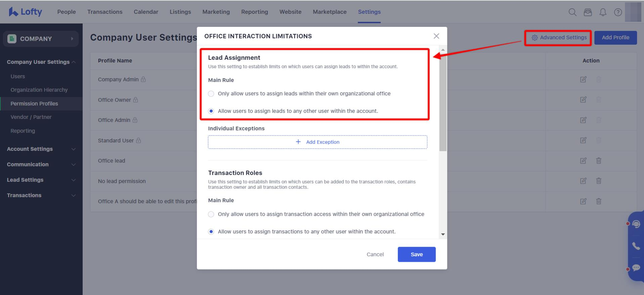Open the inbox tray icon in header

tap(588, 12)
